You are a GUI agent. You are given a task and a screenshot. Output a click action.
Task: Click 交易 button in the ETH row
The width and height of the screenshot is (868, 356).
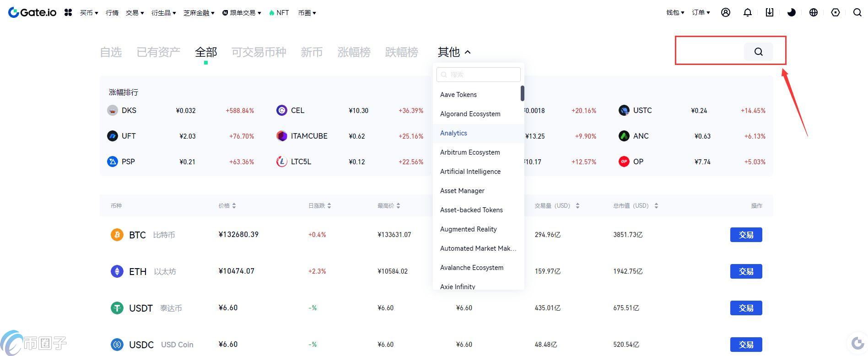(x=746, y=271)
